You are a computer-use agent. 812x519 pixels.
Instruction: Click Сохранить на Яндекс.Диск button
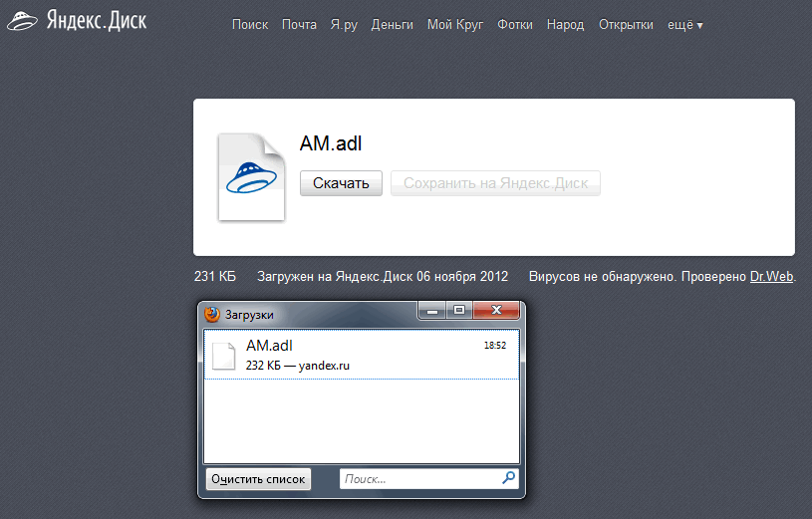click(495, 183)
